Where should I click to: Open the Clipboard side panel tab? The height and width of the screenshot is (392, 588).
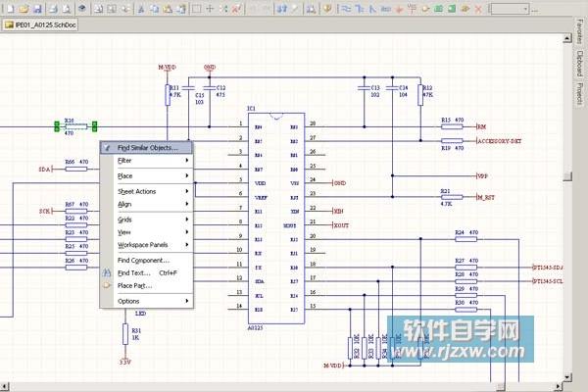click(580, 64)
